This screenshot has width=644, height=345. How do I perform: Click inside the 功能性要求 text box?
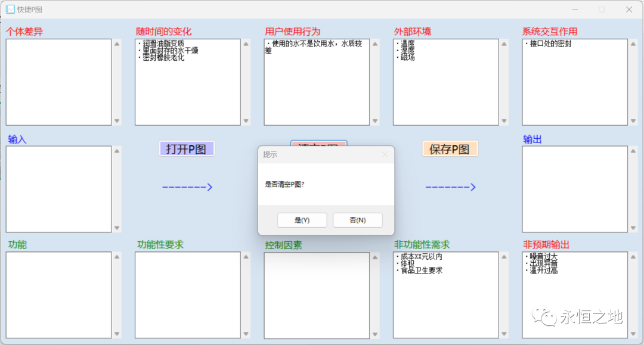(188, 295)
